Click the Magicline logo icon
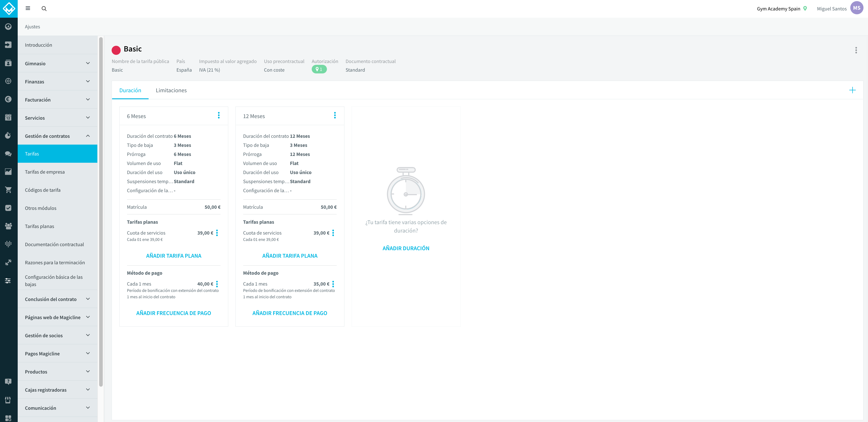Image resolution: width=868 pixels, height=422 pixels. (9, 9)
